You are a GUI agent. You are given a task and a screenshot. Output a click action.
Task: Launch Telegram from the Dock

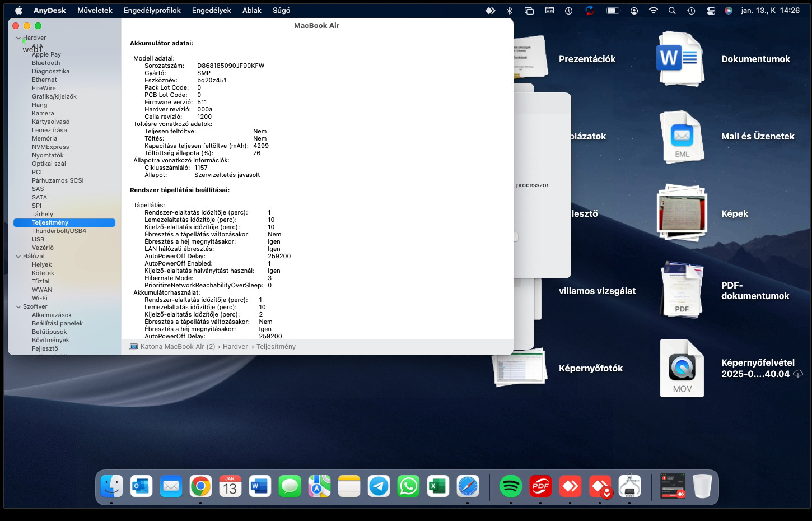(x=379, y=486)
